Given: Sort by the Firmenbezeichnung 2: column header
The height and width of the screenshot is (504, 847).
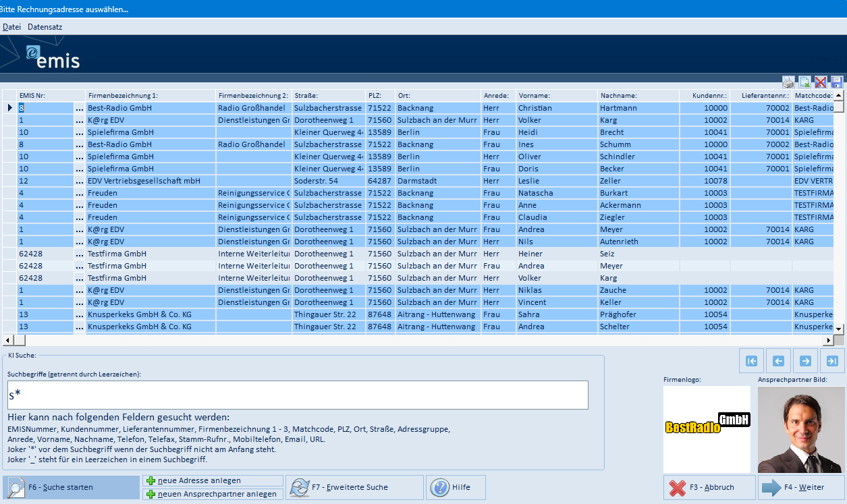Looking at the screenshot, I should [x=254, y=96].
